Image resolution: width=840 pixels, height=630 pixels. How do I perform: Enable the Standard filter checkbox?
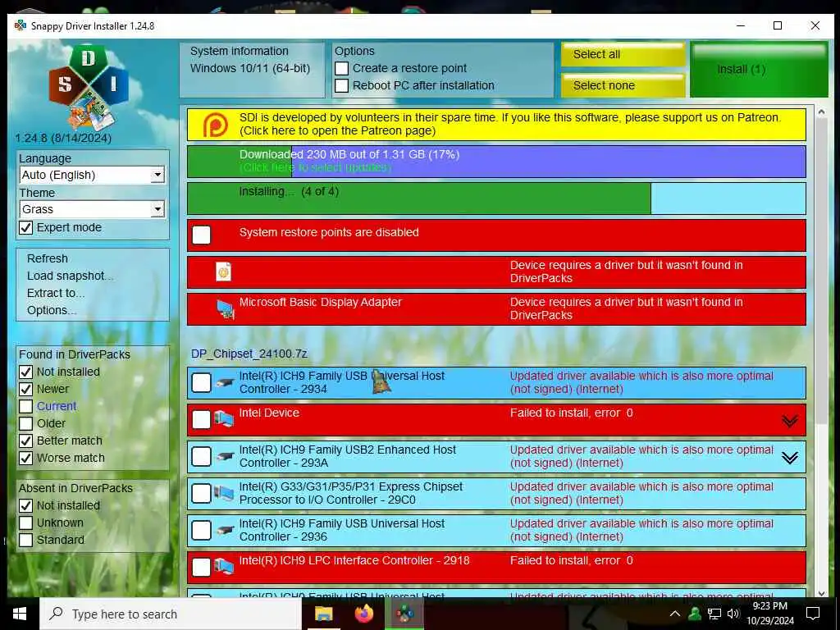point(25,540)
